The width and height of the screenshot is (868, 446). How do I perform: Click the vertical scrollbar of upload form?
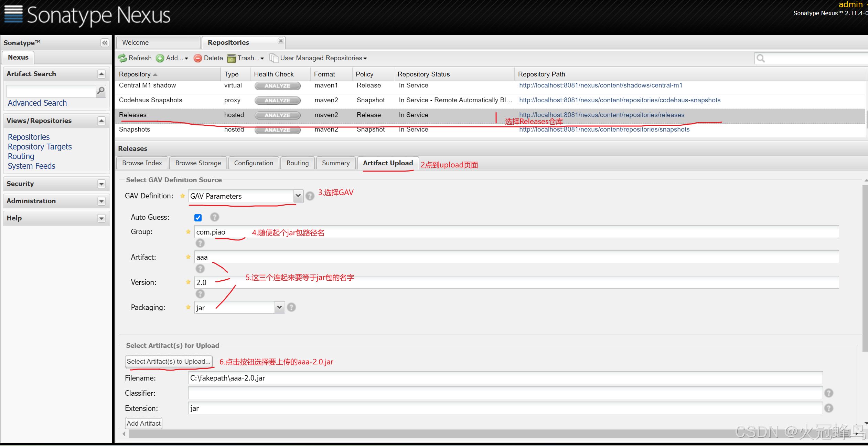865,269
